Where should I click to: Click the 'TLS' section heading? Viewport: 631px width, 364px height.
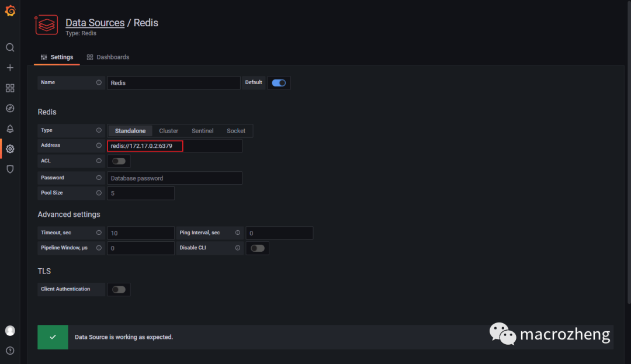[44, 271]
